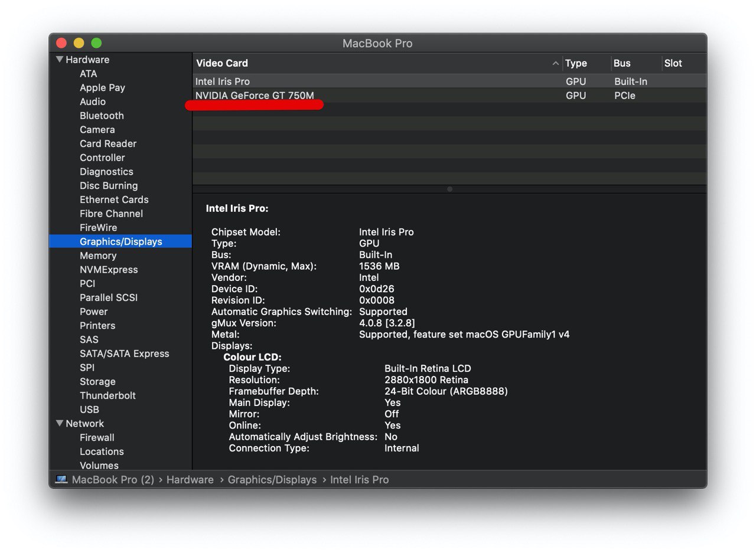Open the Audio hardware entry

(x=93, y=102)
